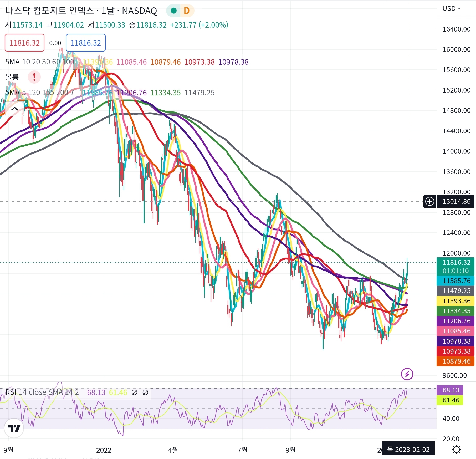Click the first empty-set icon in RSI legend
Screen dimensions: 476x459
click(x=134, y=392)
